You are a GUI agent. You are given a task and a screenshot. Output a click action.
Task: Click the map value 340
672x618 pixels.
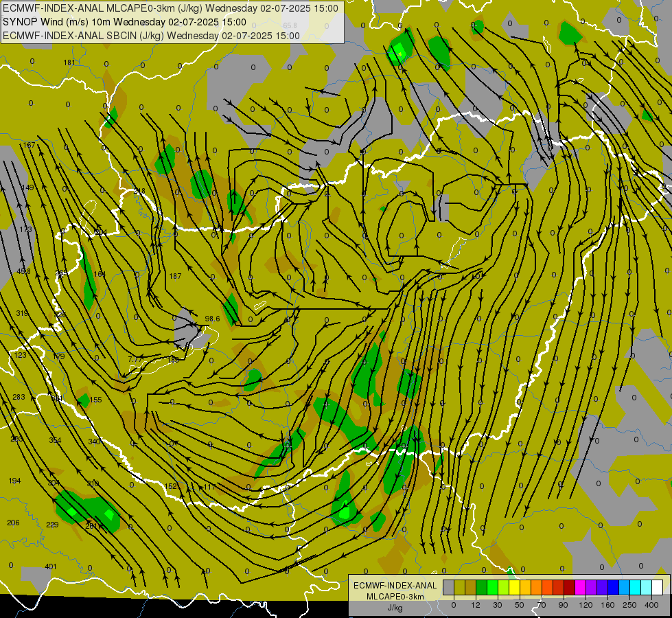94,442
